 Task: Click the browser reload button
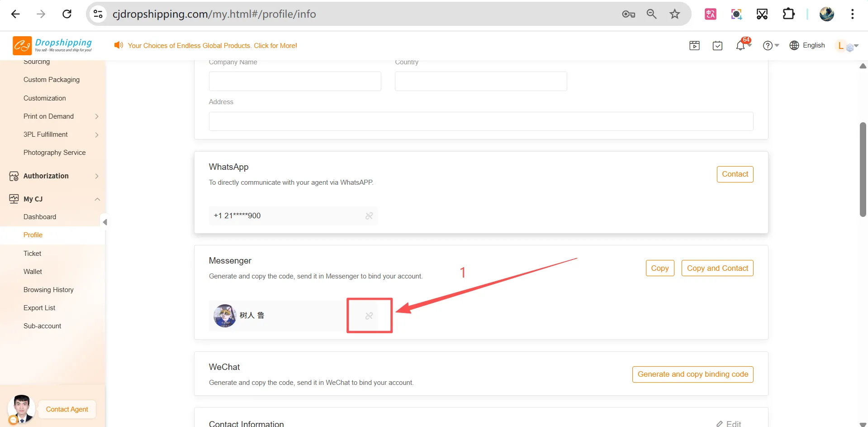coord(67,14)
